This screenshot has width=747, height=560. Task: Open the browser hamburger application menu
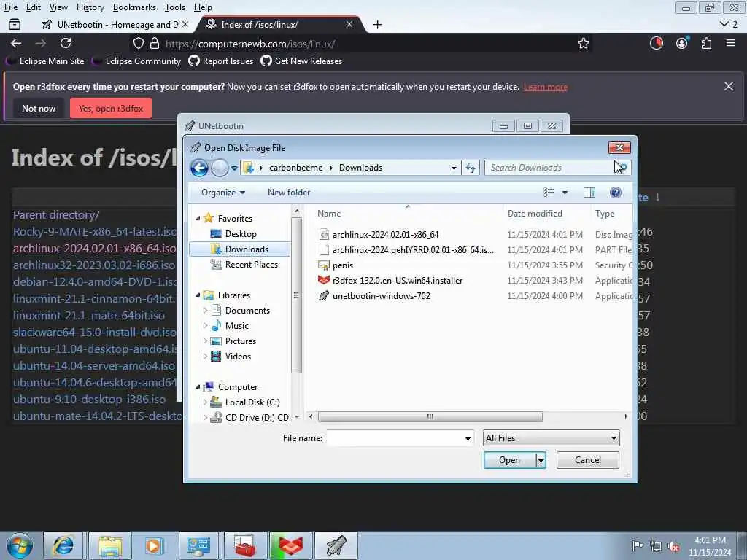tap(731, 43)
